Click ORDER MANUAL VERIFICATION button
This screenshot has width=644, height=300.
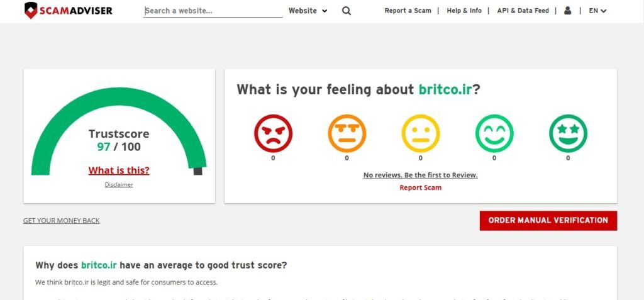pos(548,221)
